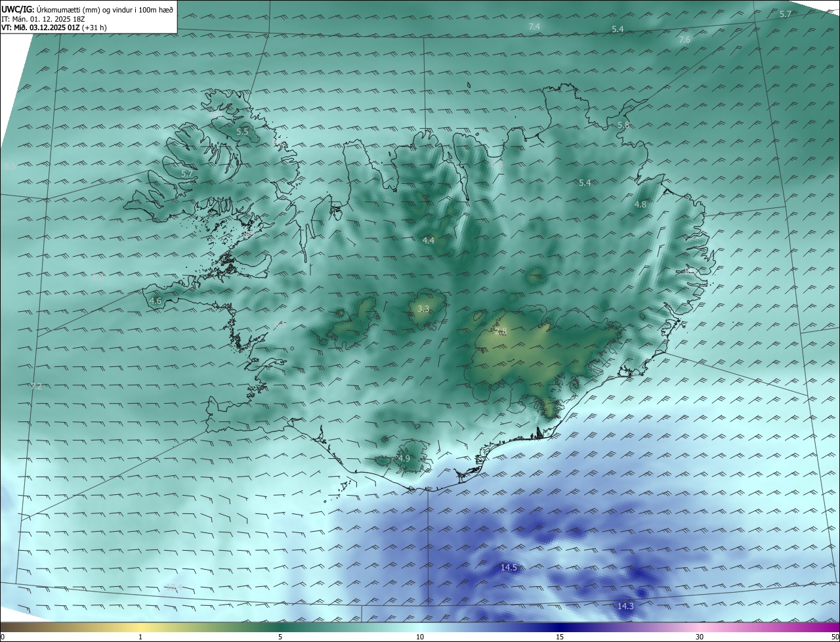Click the "10" tick label on the color scale
The height and width of the screenshot is (642, 840).
pos(420,637)
